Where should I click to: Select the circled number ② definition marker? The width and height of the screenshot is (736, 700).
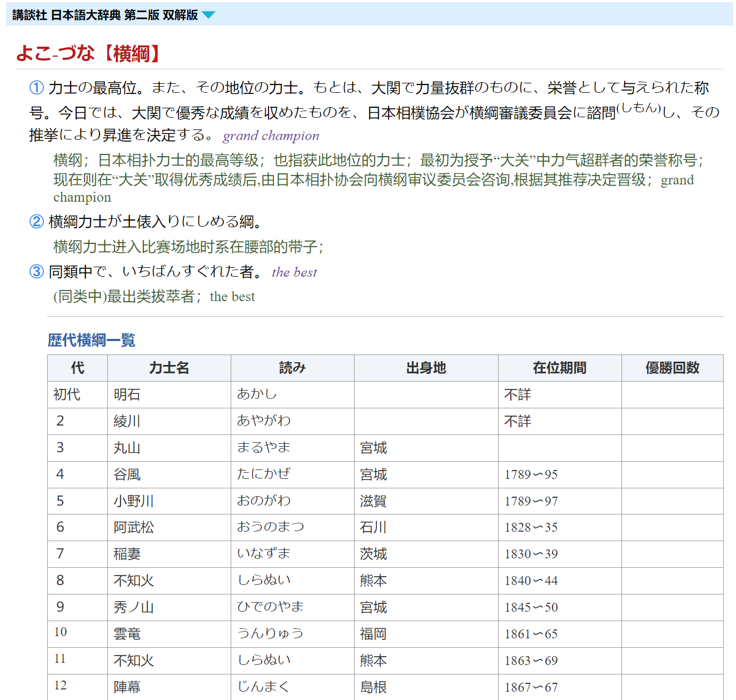37,221
